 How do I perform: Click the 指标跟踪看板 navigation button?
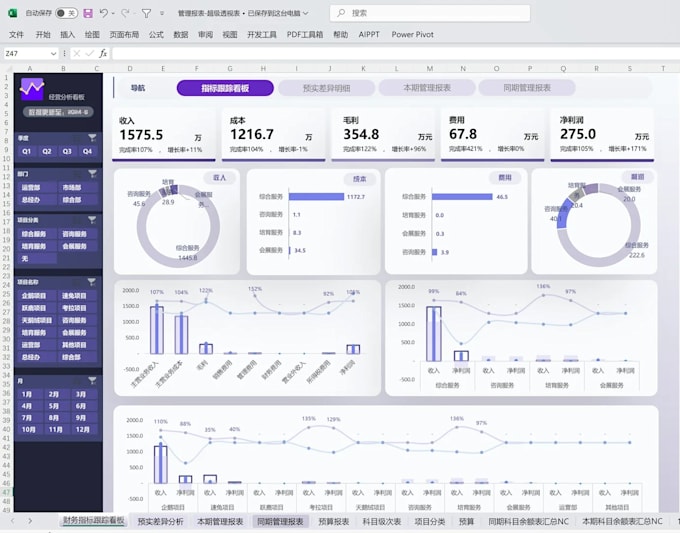(225, 88)
